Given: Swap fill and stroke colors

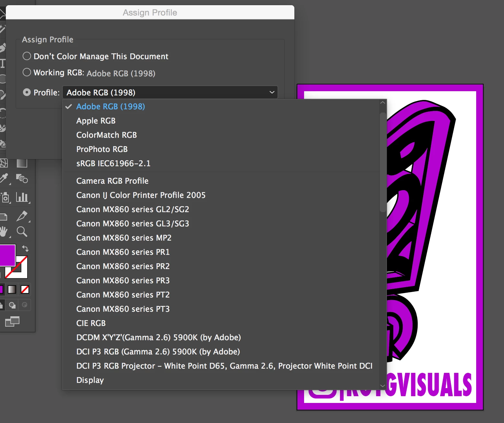Looking at the screenshot, I should click(x=25, y=248).
